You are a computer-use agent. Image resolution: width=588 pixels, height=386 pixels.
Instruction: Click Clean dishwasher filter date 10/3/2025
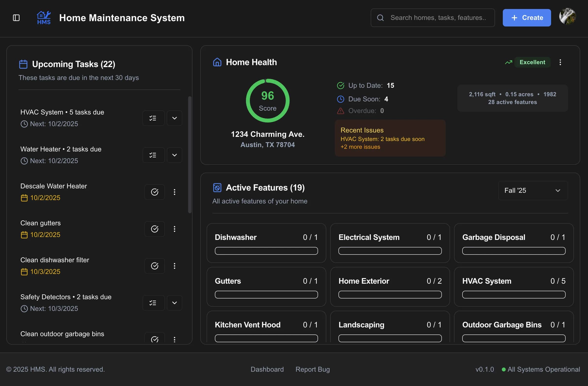click(45, 272)
